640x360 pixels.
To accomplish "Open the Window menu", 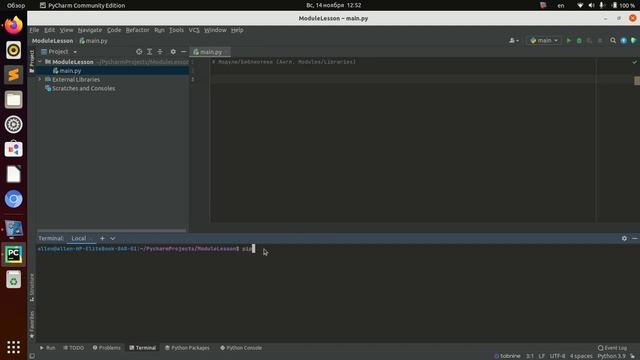I will coord(215,30).
